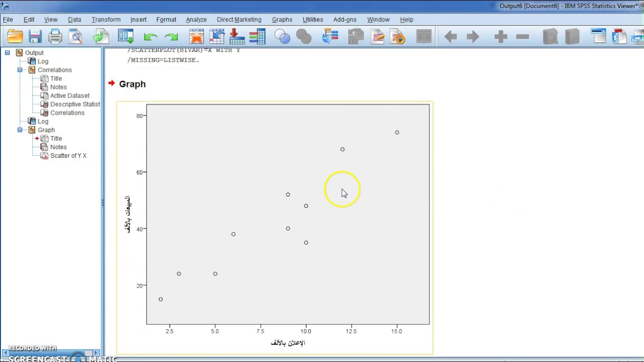Viewport: 644px width, 362px height.
Task: Select Correlations heading in outline
Action: (x=55, y=70)
